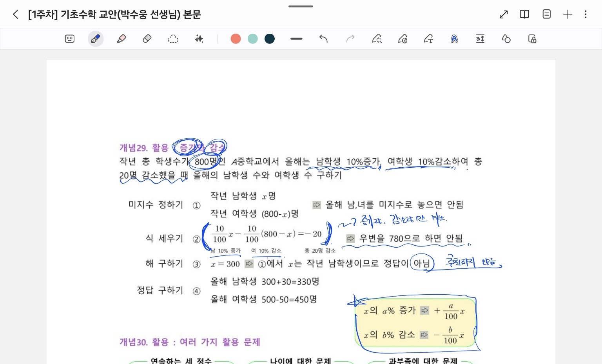Image resolution: width=602 pixels, height=364 pixels.
Task: Activate the lasso selection tool
Action: tap(173, 39)
